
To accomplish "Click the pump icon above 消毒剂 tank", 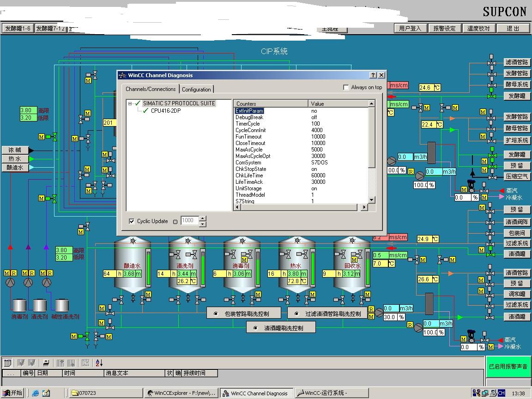I will [11, 282].
